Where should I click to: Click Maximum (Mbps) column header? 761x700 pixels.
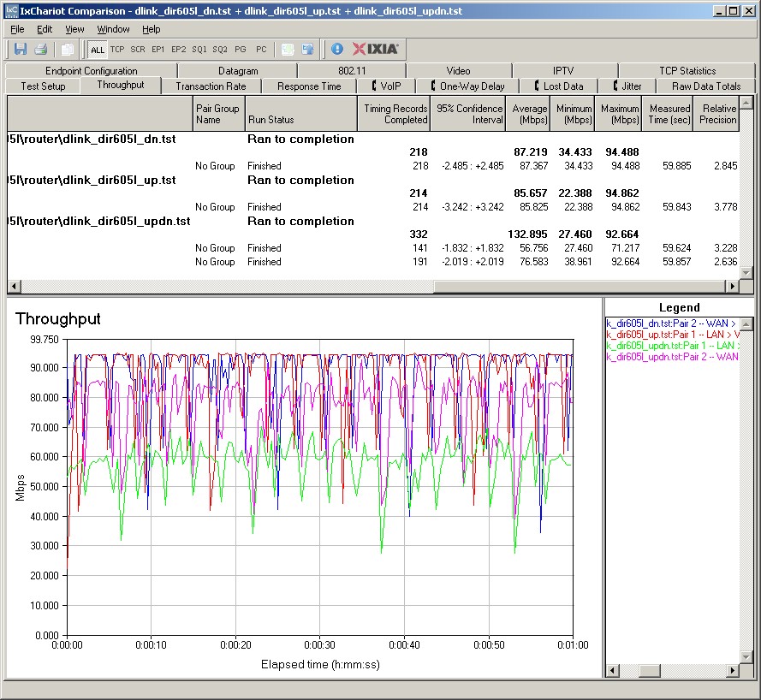tap(618, 114)
